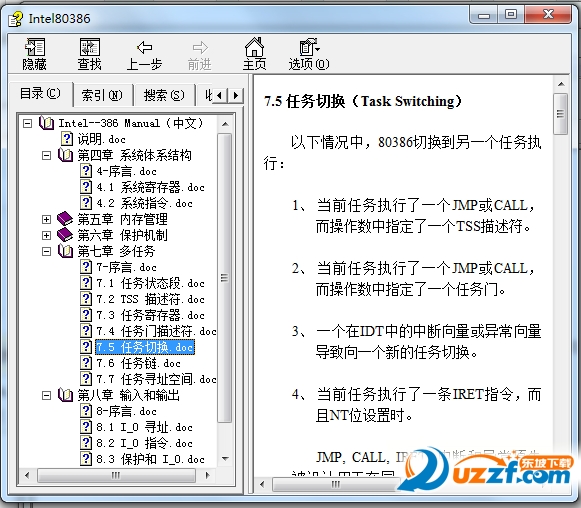Click the topic icon beside 4.1 系统寄存器.doc
The height and width of the screenshot is (508, 581).
pos(86,187)
